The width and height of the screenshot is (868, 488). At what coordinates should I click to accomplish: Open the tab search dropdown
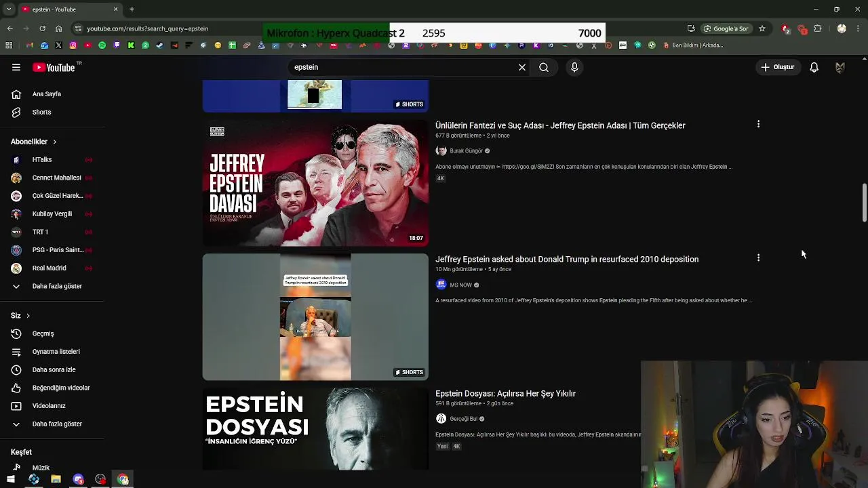9,9
